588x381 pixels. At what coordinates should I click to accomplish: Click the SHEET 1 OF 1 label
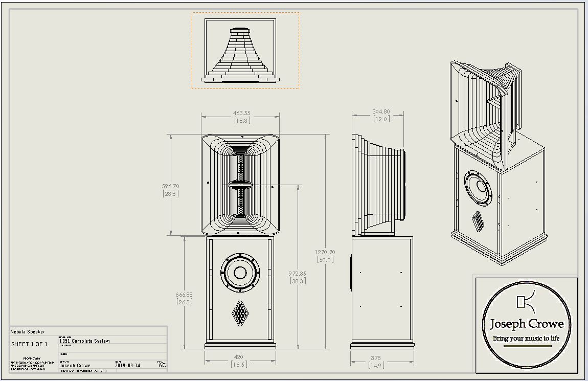29,344
